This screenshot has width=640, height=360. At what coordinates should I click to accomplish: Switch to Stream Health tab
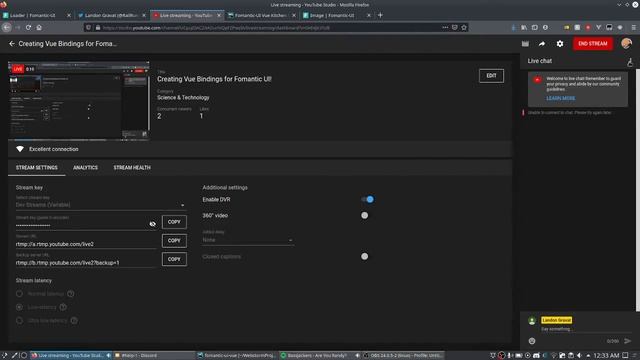coord(132,168)
